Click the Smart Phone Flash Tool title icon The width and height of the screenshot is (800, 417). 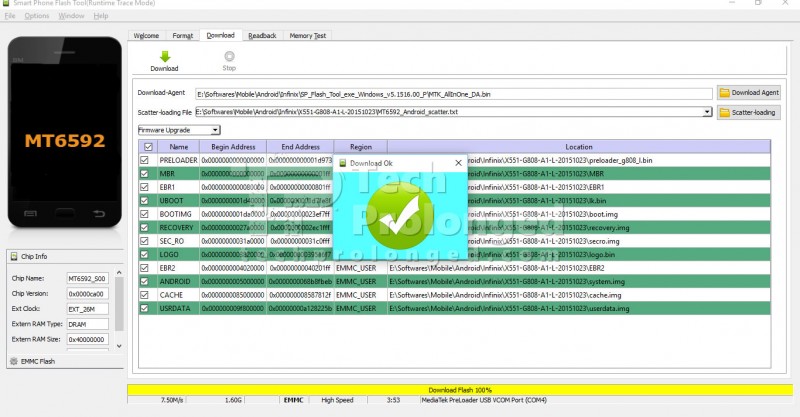click(6, 3)
